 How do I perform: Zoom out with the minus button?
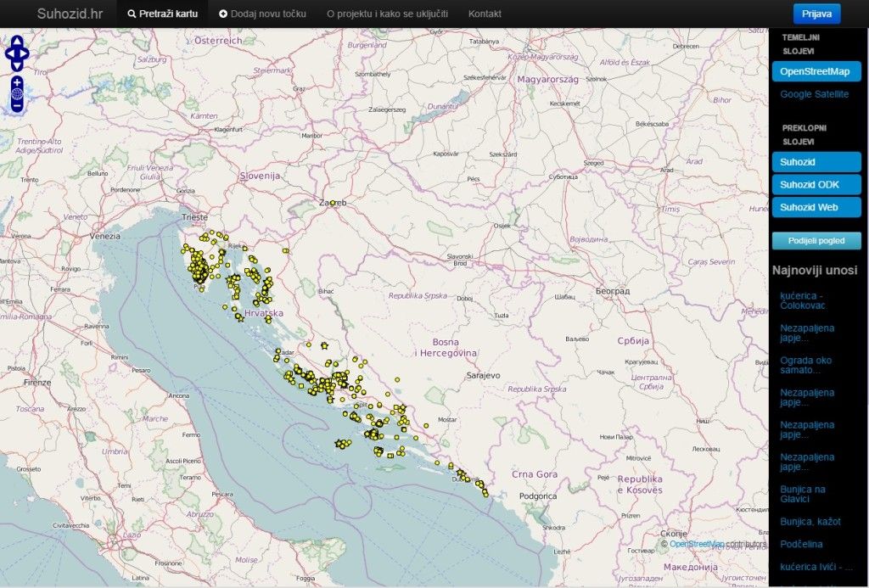(x=17, y=105)
